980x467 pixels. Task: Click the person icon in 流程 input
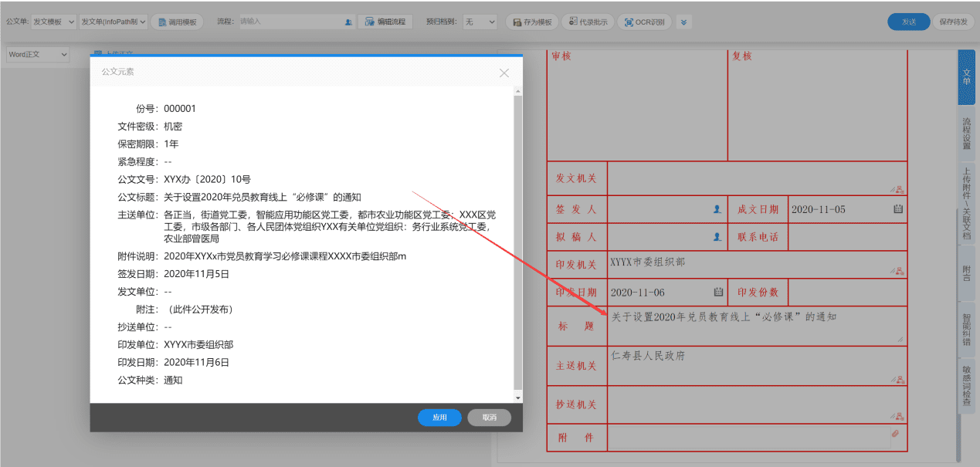tap(348, 22)
